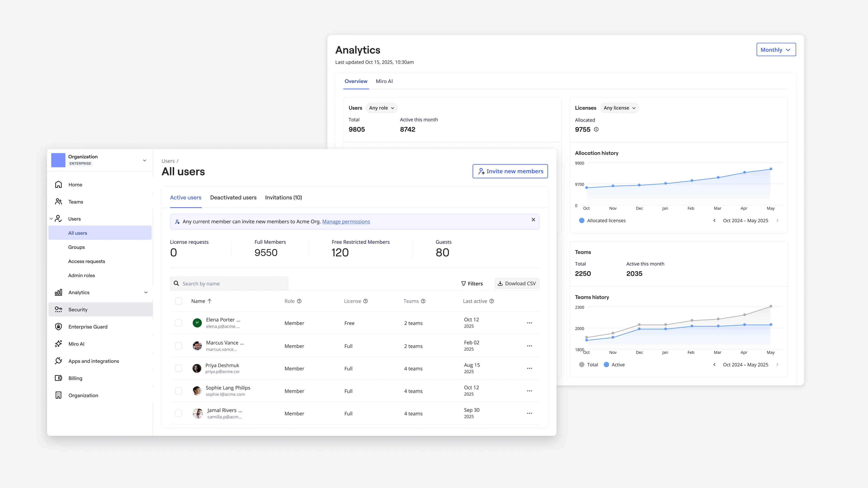This screenshot has height=488, width=868.
Task: Open the Miro AI analytics tab
Action: [384, 81]
